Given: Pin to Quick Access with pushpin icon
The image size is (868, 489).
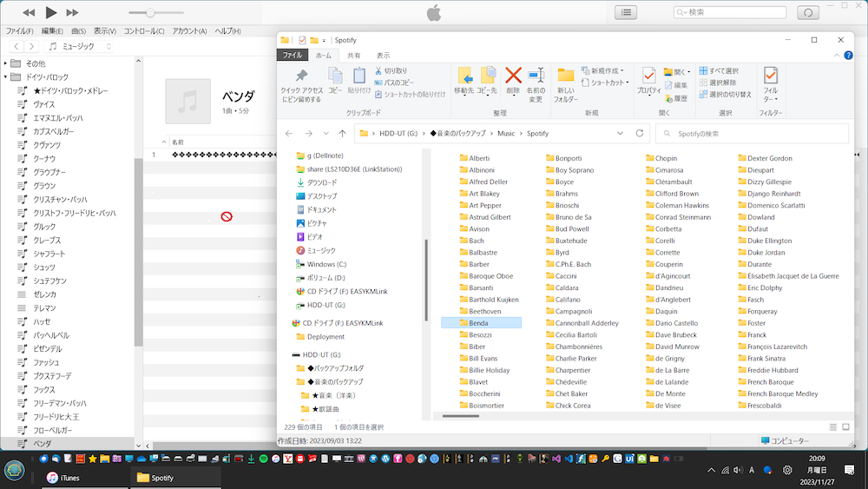Looking at the screenshot, I should click(x=301, y=76).
